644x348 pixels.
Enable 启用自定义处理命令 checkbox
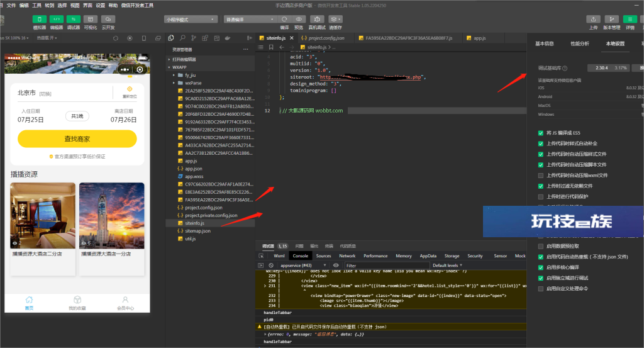(x=540, y=289)
